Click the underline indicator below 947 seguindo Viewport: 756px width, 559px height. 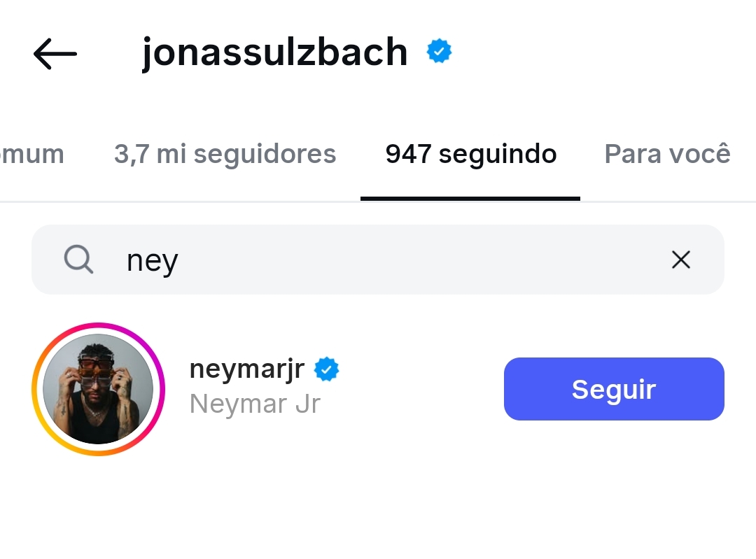tap(470, 199)
